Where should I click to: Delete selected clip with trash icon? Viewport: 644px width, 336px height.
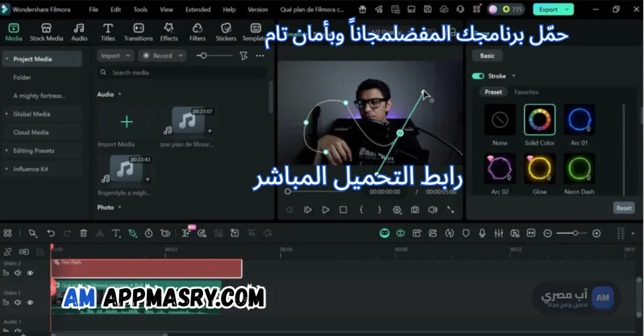pyautogui.click(x=84, y=233)
